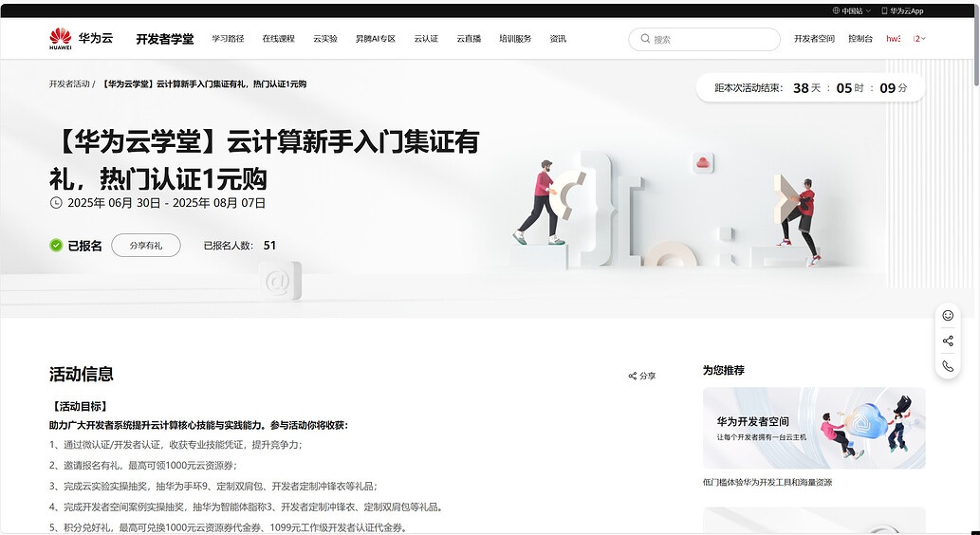Image resolution: width=980 pixels, height=535 pixels.
Task: Expand the hw account dropdown arrow
Action: pos(924,39)
